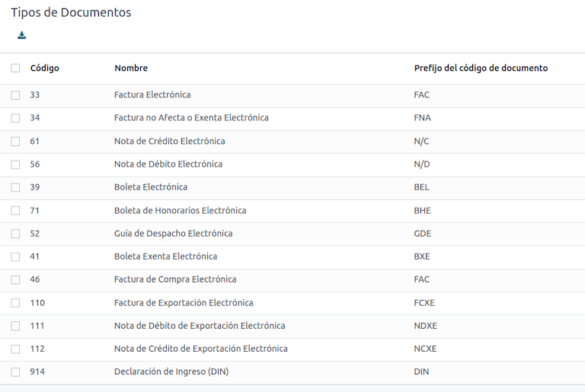
Task: Select checkbox for code 61 row
Action: pyautogui.click(x=15, y=142)
